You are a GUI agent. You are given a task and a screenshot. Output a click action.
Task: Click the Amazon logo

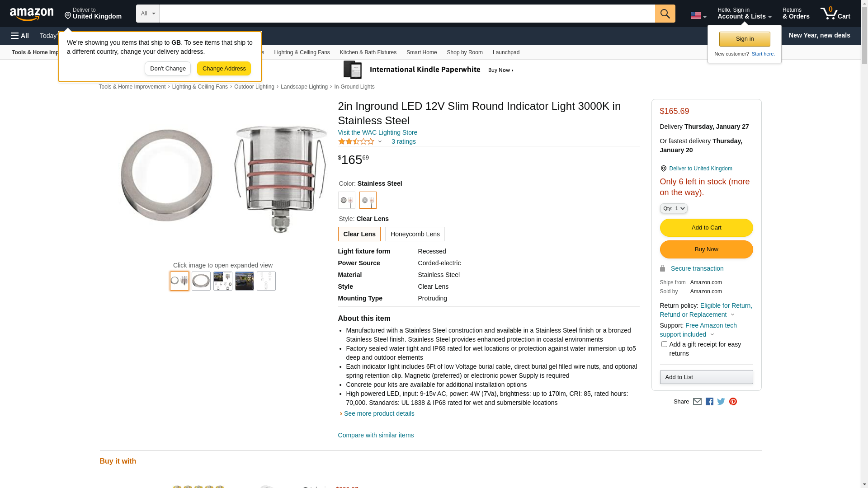(x=32, y=14)
